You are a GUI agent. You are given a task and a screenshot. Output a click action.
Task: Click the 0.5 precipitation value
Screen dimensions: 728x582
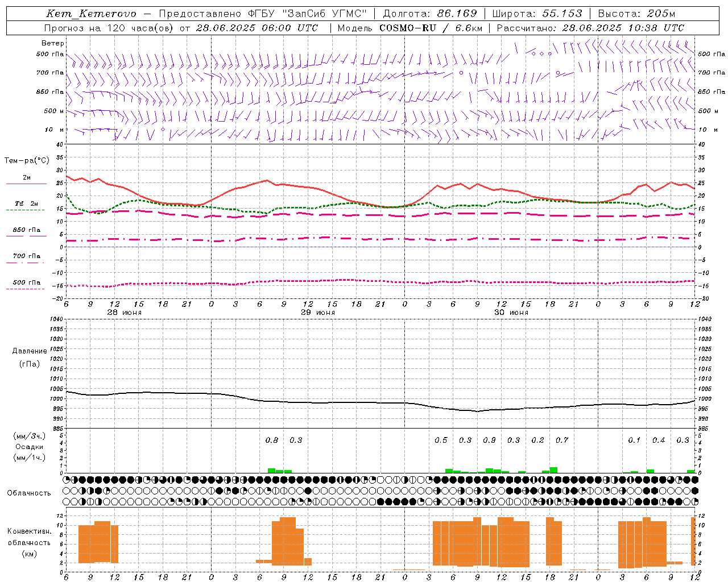click(441, 440)
